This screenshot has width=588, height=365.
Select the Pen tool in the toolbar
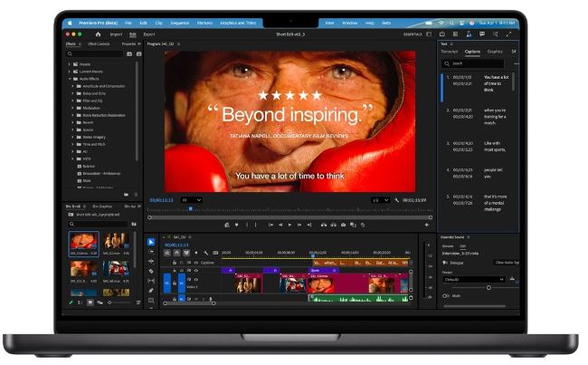tap(151, 288)
